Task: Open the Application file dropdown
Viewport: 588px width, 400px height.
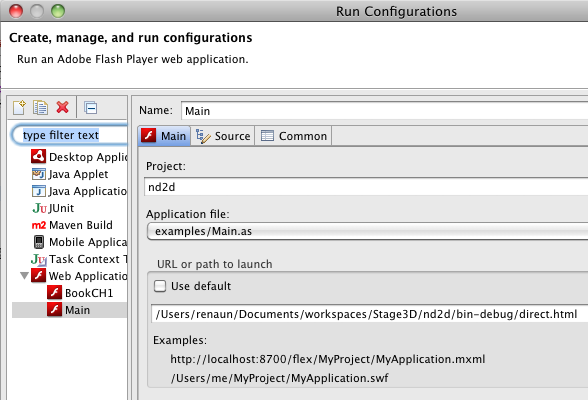Action: 368,231
